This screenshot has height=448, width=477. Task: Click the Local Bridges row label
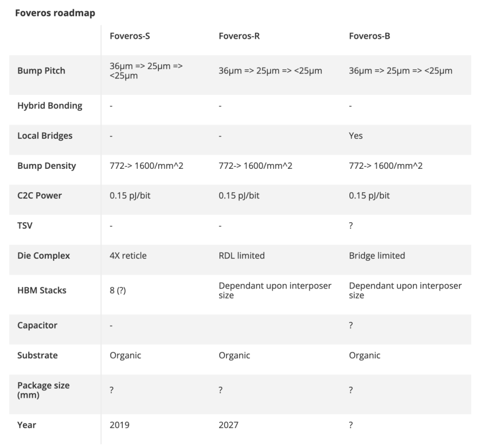tap(45, 136)
